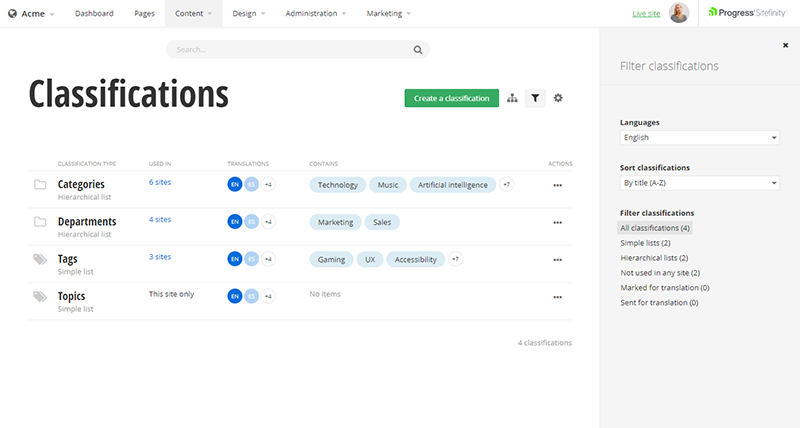The width and height of the screenshot is (800, 428).
Task: Toggle the filter funnel icon
Action: [535, 98]
